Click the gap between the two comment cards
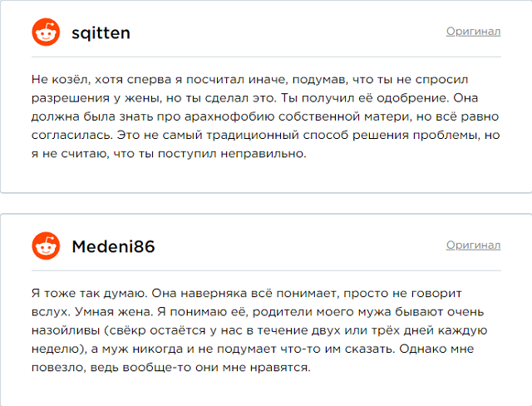 point(266,203)
